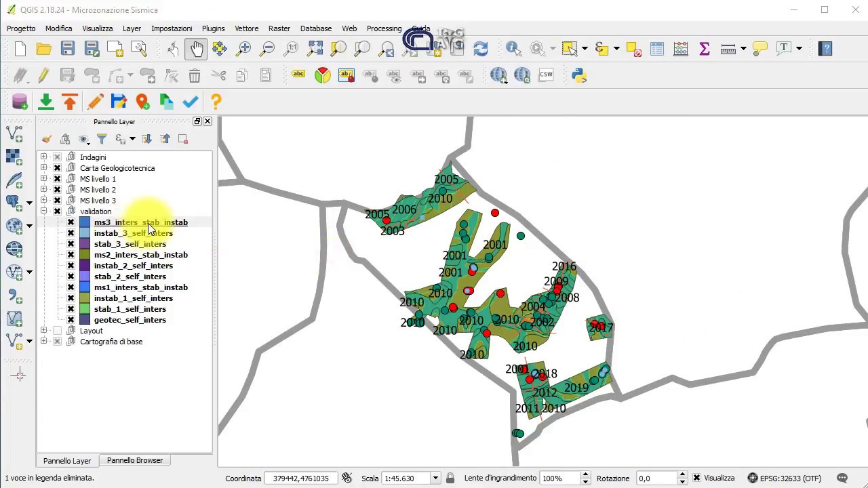The image size is (868, 488).
Task: Open the Python console icon
Action: 579,75
